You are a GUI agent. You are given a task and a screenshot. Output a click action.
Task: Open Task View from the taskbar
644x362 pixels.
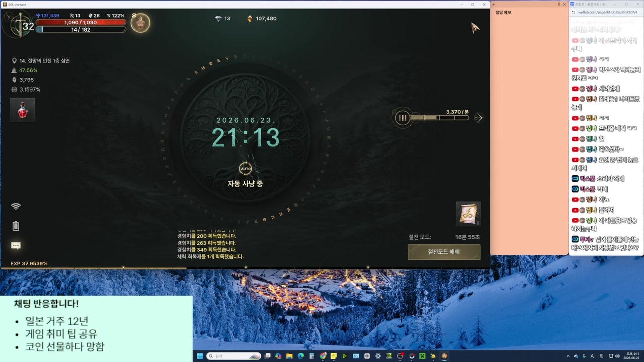(x=267, y=356)
